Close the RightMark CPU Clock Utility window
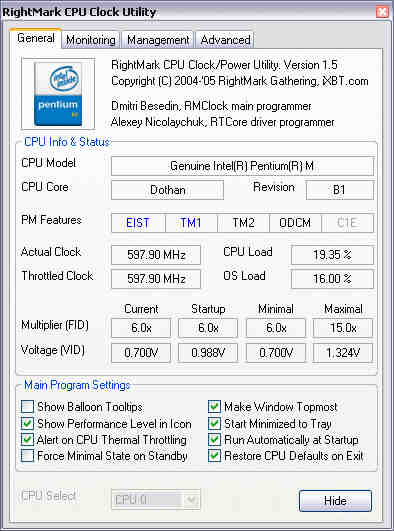394x531 pixels. click(x=382, y=12)
